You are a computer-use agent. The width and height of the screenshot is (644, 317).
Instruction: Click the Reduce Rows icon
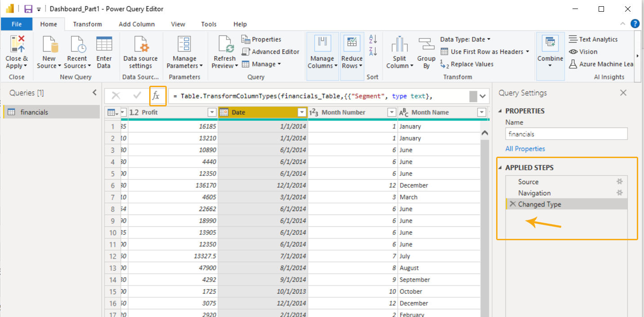(352, 44)
